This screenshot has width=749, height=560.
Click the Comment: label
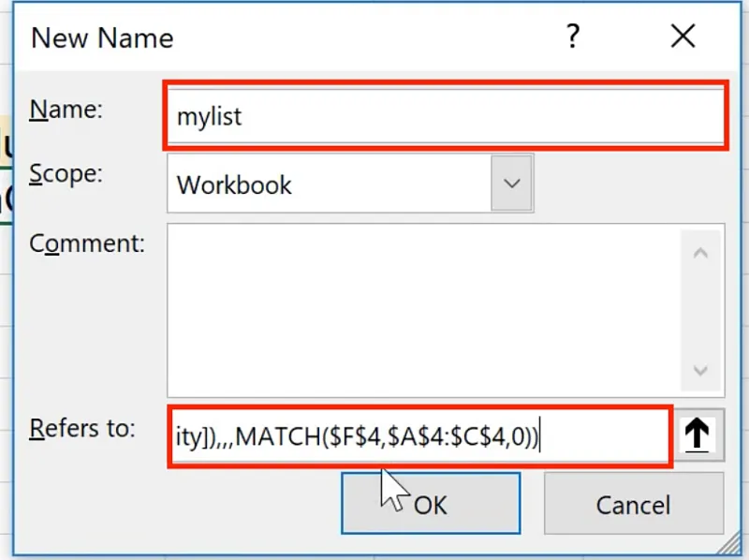(87, 243)
